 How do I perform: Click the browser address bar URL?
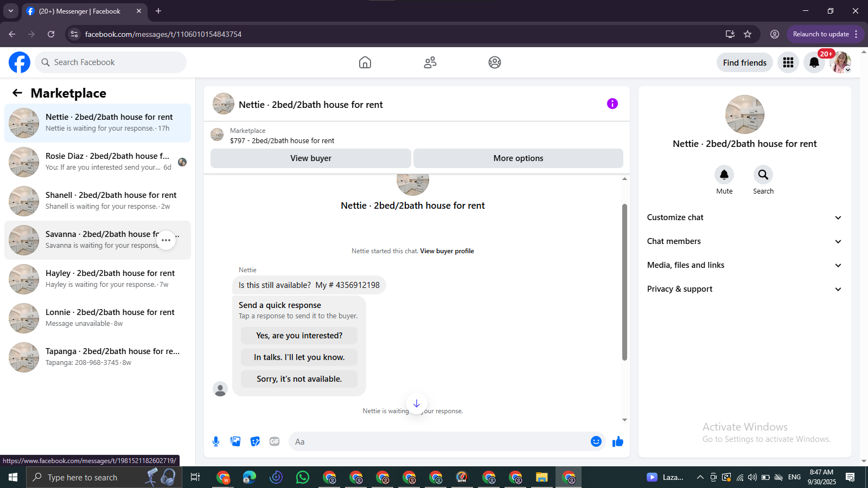[x=163, y=34]
